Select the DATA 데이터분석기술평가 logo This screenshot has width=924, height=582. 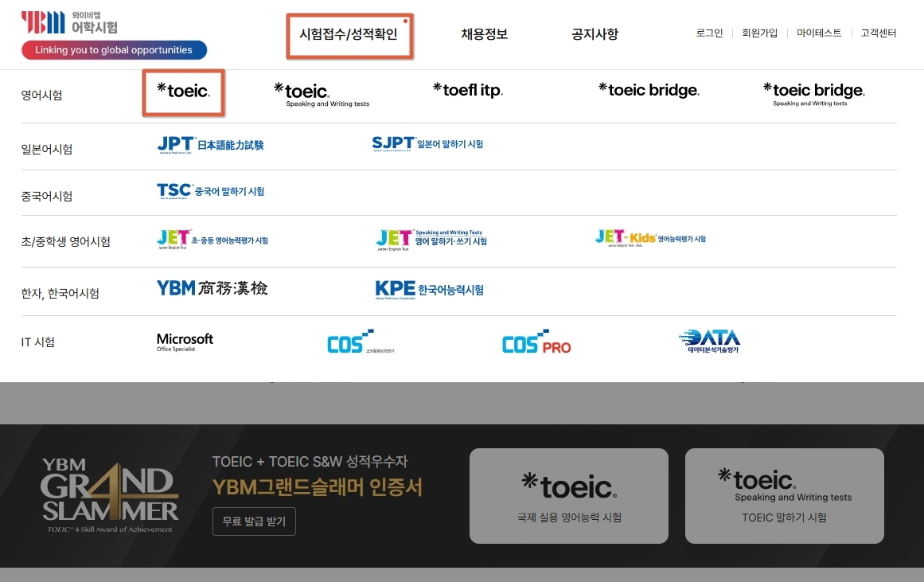click(709, 341)
